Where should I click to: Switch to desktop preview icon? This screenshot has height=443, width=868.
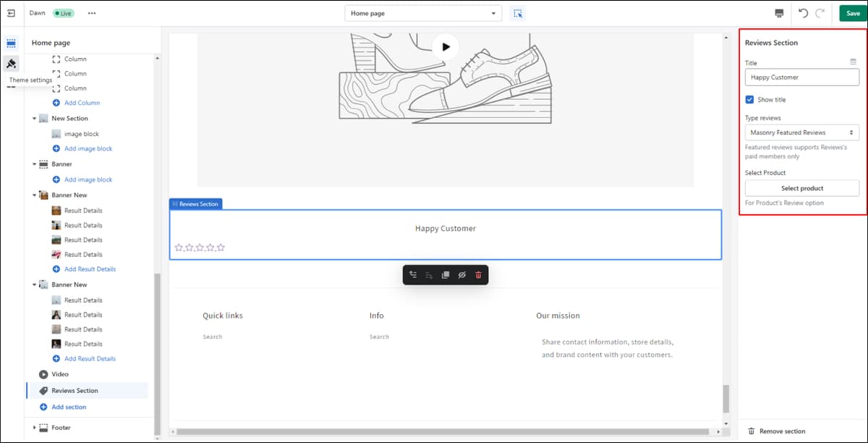click(779, 13)
